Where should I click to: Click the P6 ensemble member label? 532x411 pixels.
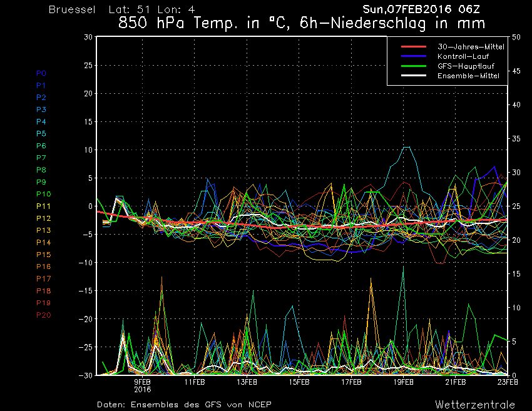point(41,146)
